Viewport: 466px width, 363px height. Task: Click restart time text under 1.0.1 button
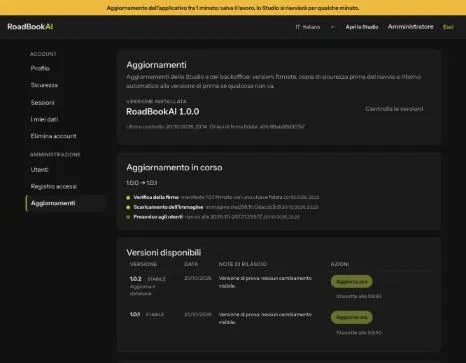[x=359, y=333]
